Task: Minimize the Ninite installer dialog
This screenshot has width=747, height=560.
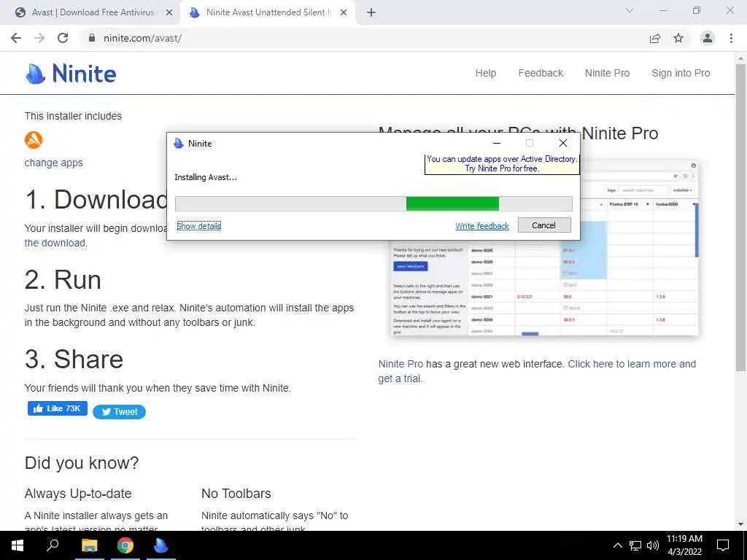Action: 496,143
